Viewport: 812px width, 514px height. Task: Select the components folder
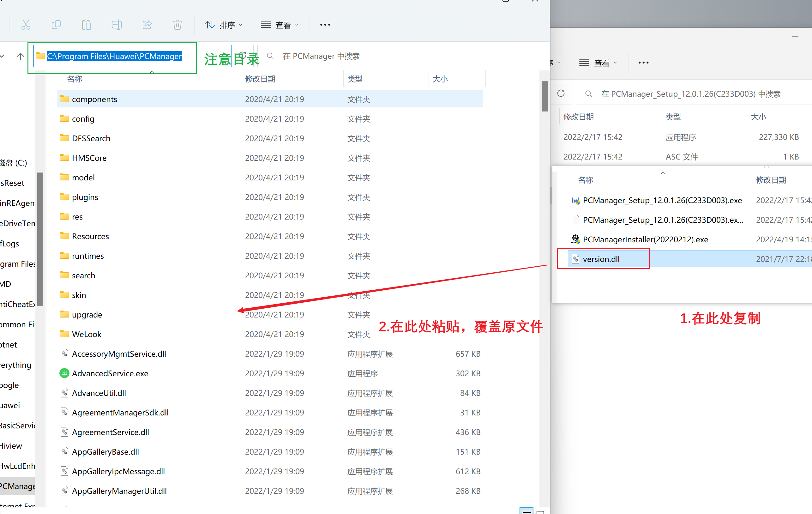tap(94, 99)
